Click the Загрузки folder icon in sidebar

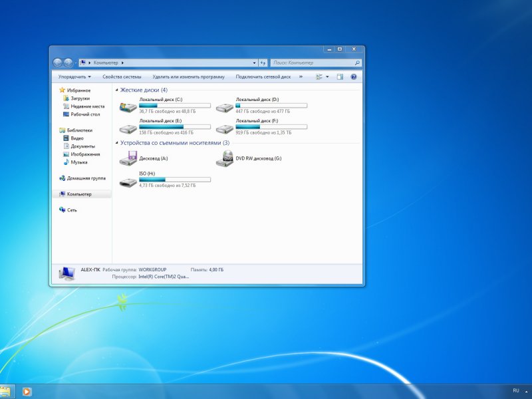point(66,98)
